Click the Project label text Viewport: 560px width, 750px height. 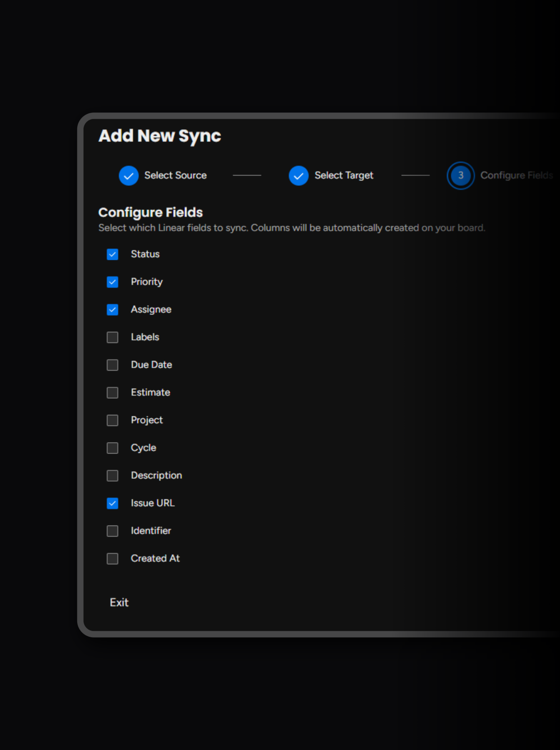(147, 420)
